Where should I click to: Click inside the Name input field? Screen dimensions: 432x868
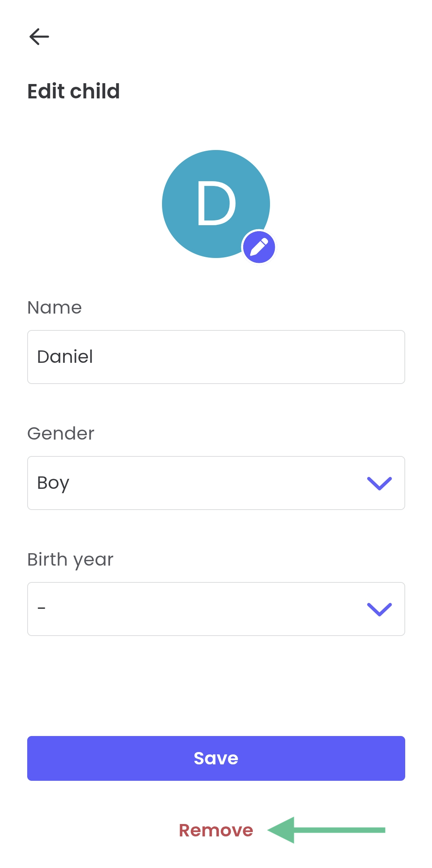pos(216,357)
